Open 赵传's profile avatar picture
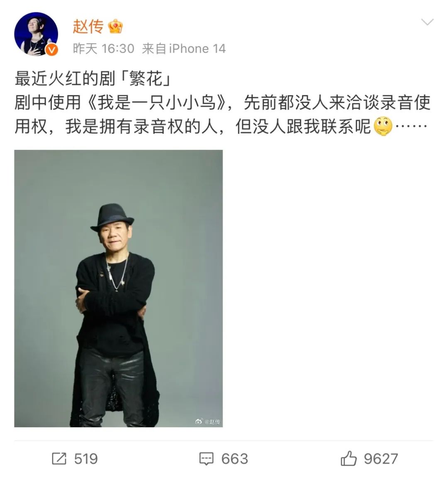Screen dimensions: 448x477 36,34
